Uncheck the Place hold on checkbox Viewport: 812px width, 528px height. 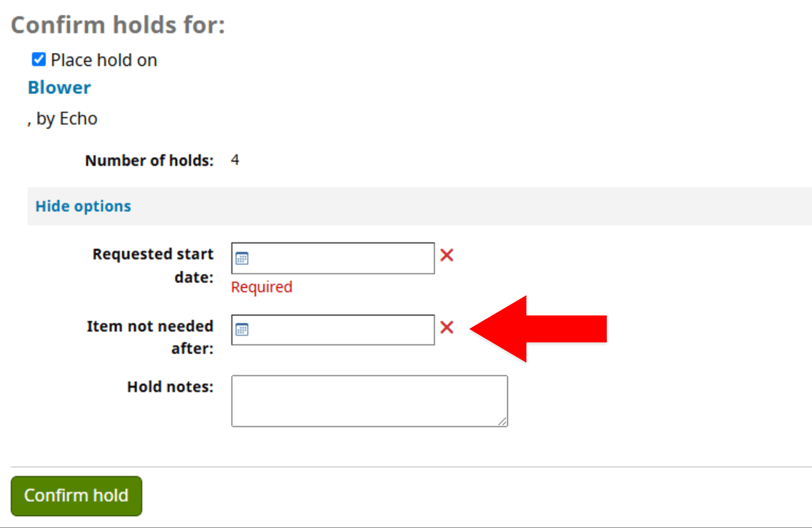pyautogui.click(x=38, y=60)
